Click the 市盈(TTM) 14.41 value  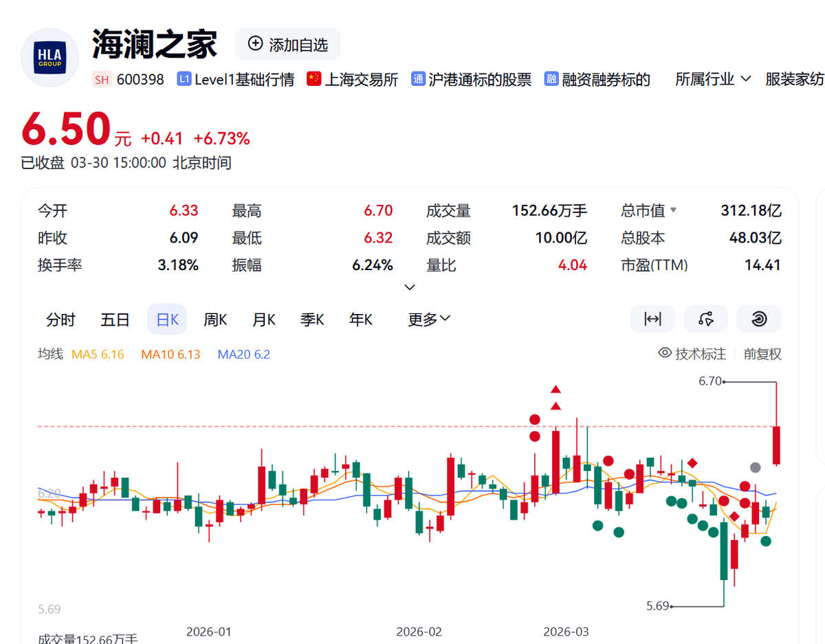[763, 265]
